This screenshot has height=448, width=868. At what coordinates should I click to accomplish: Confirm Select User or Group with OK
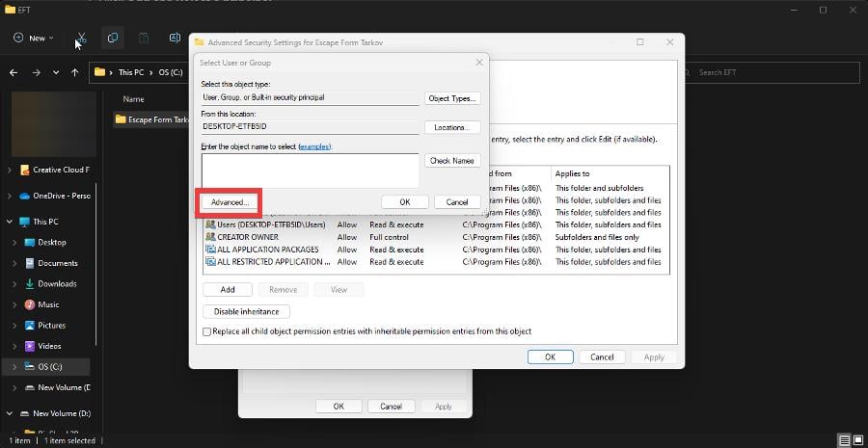(405, 202)
